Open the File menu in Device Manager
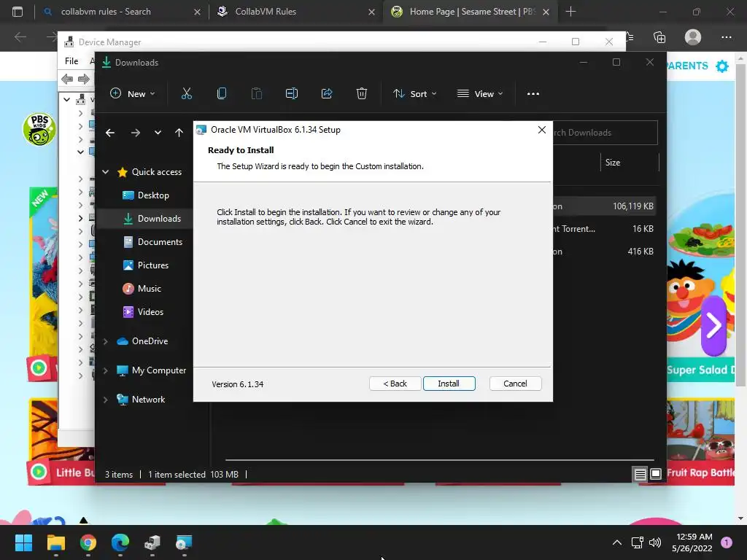The height and width of the screenshot is (560, 747). (x=71, y=61)
